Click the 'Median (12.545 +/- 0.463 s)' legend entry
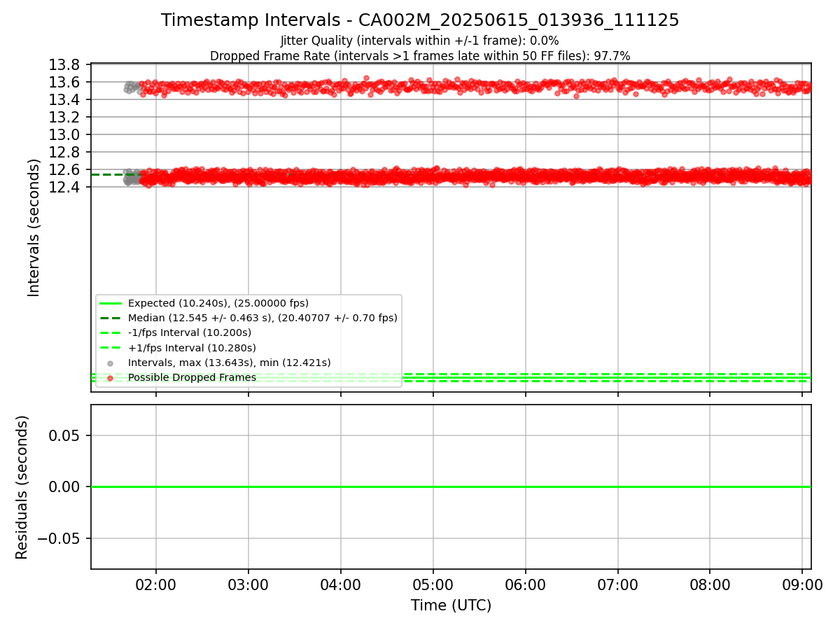The height and width of the screenshot is (630, 840). [262, 318]
